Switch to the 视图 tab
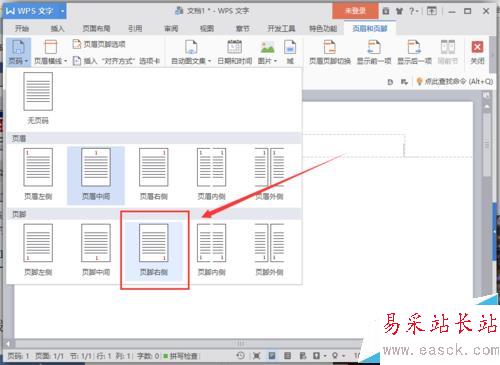 coord(207,29)
